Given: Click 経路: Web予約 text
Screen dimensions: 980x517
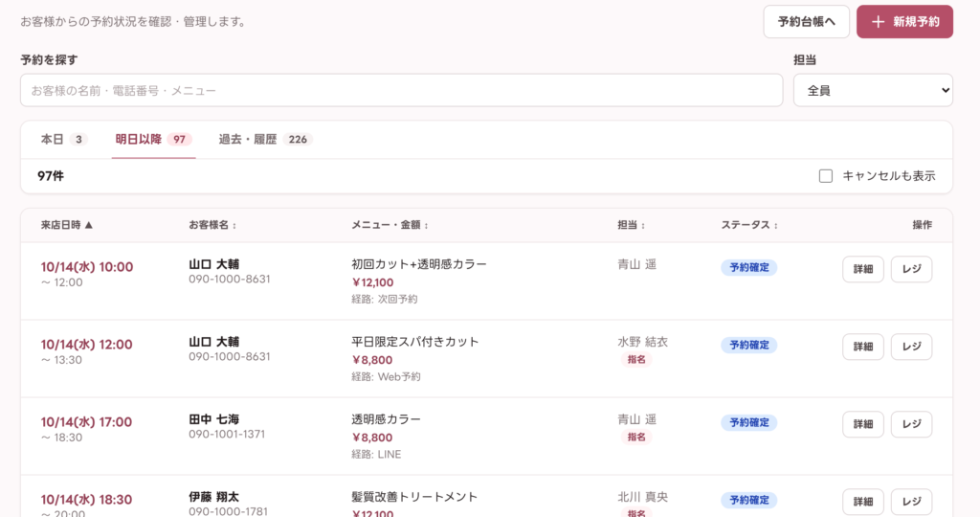Looking at the screenshot, I should pos(386,376).
